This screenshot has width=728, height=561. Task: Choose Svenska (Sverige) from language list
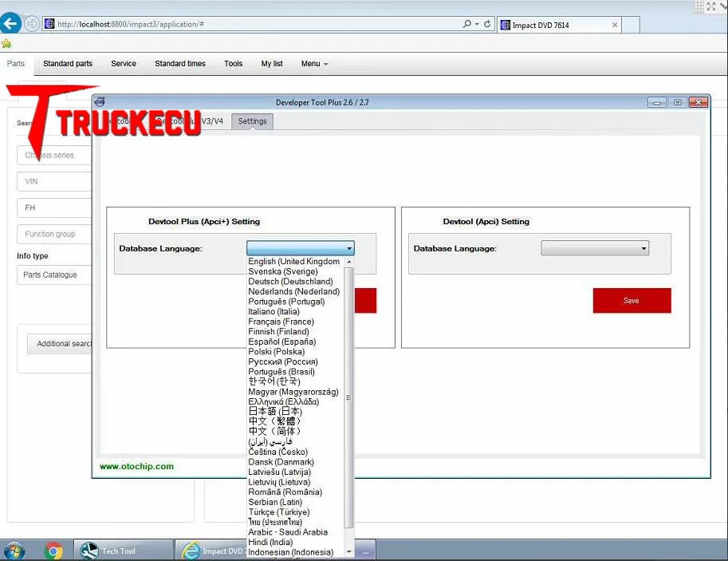tap(296, 271)
